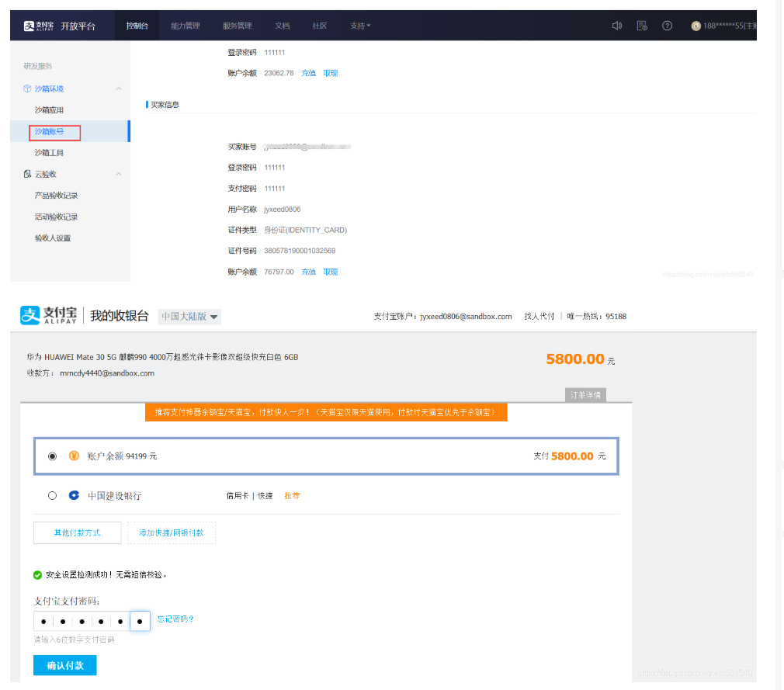784x690 pixels.
Task: Click the 支付密码 value 111111
Action: pos(275,189)
